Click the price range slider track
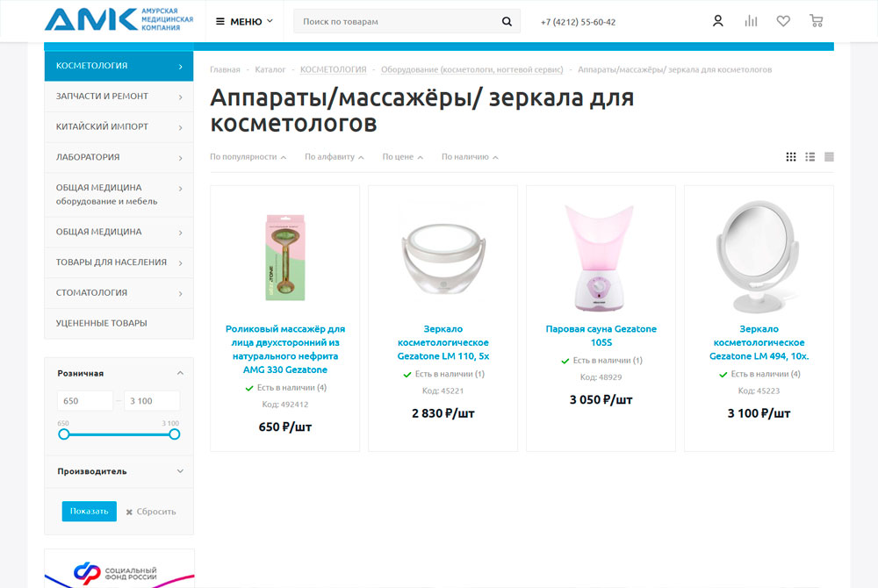Screen dimensions: 878x588 (x=119, y=434)
